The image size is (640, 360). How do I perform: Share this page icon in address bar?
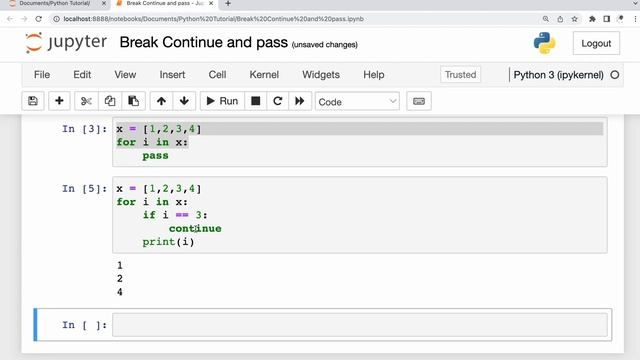tap(560, 19)
